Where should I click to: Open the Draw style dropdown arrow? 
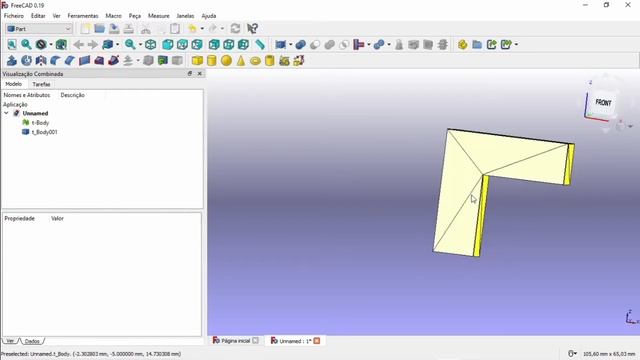pyautogui.click(x=51, y=44)
